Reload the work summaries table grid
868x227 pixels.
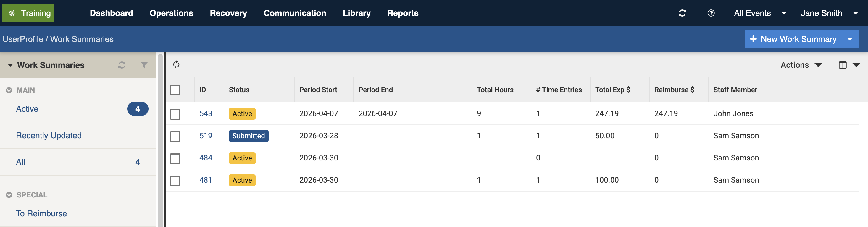[x=176, y=65]
